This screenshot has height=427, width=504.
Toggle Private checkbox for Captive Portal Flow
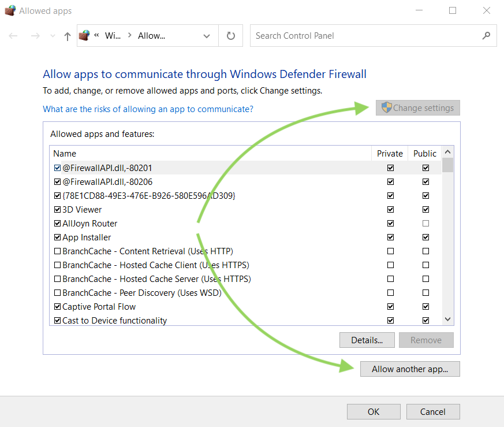[391, 307]
